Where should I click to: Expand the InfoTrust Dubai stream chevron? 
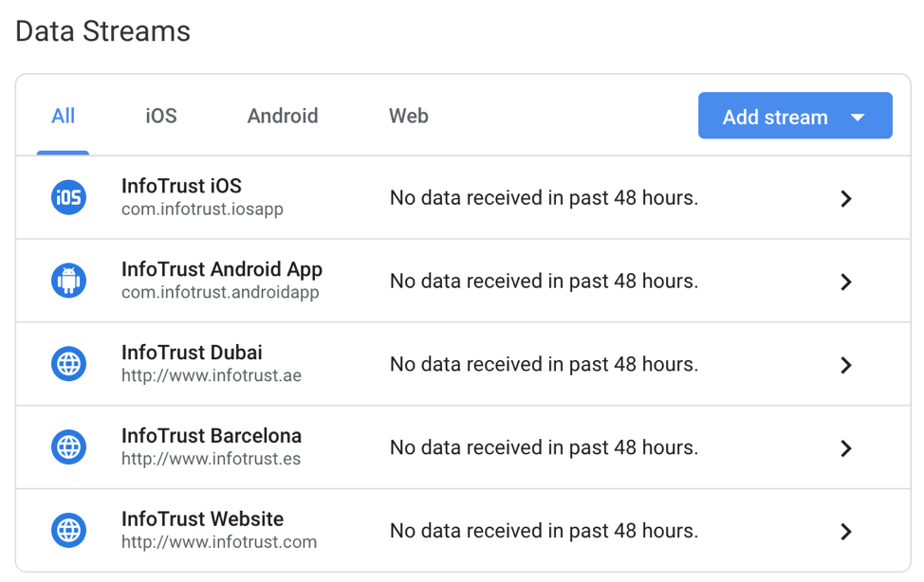point(846,365)
